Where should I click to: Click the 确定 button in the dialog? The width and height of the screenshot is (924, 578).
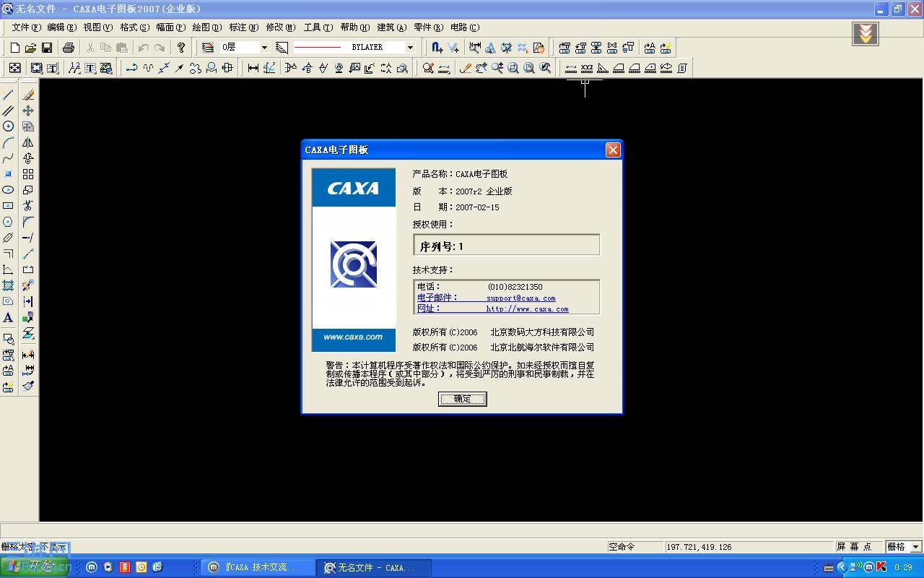463,399
